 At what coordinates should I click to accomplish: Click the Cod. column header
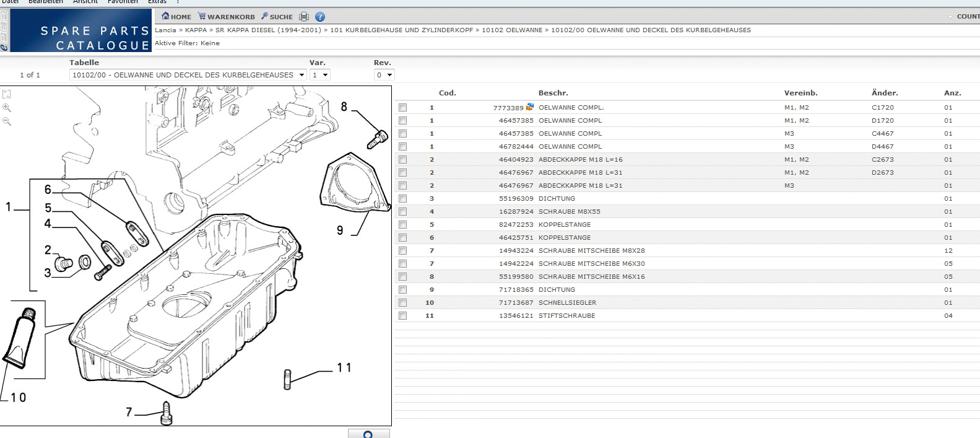pos(447,93)
